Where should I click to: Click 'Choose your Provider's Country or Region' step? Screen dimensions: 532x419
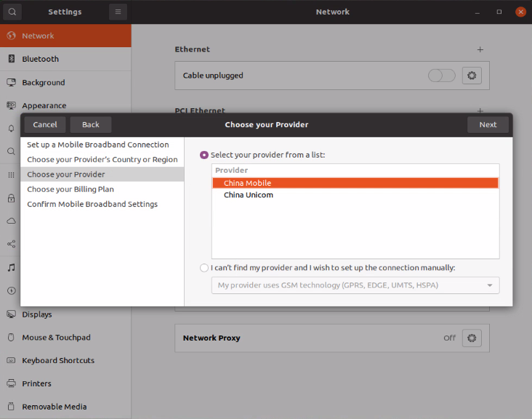[102, 160]
